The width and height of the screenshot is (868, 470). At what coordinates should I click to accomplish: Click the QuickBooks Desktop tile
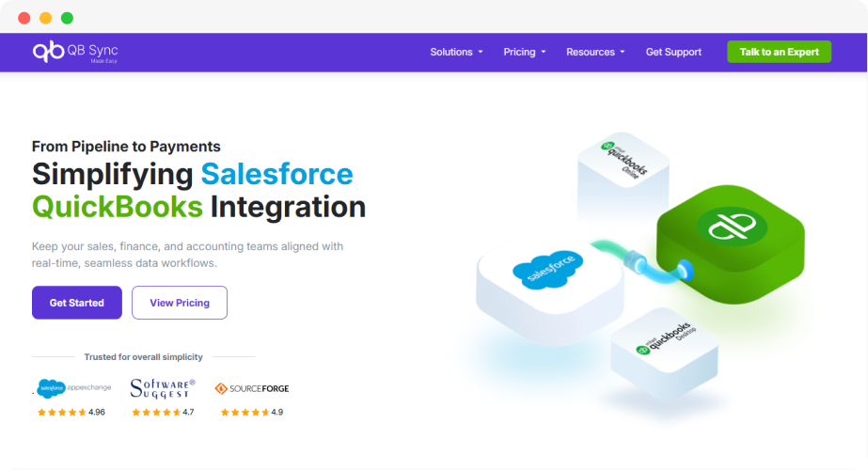664,353
